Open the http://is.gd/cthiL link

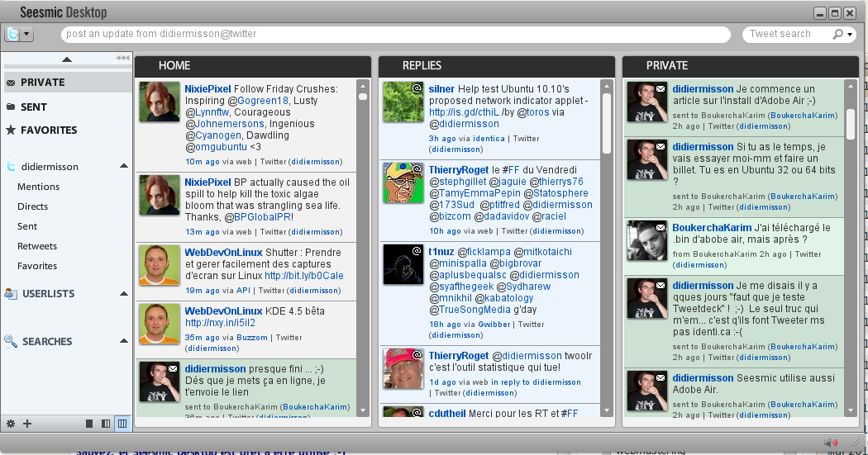[464, 112]
